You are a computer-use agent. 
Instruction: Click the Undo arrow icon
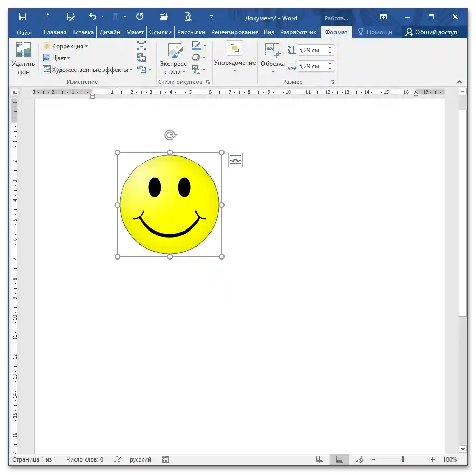93,17
